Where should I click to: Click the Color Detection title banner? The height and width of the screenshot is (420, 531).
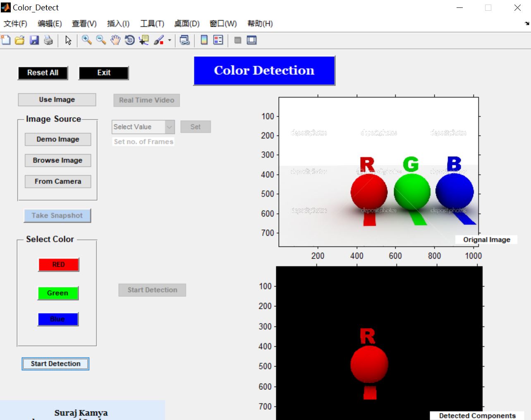point(264,71)
